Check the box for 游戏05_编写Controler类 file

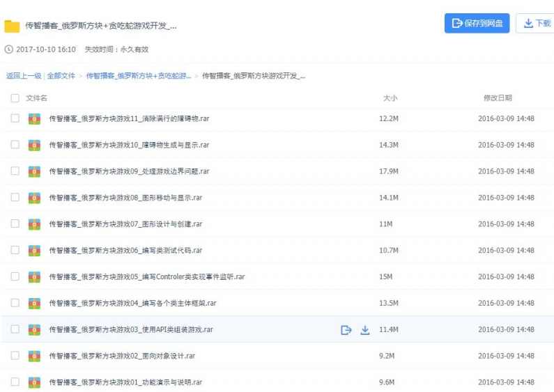(x=15, y=276)
